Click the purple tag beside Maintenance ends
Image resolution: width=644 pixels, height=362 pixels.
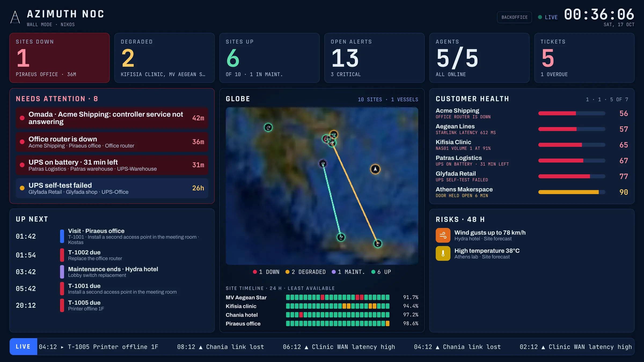[62, 272]
